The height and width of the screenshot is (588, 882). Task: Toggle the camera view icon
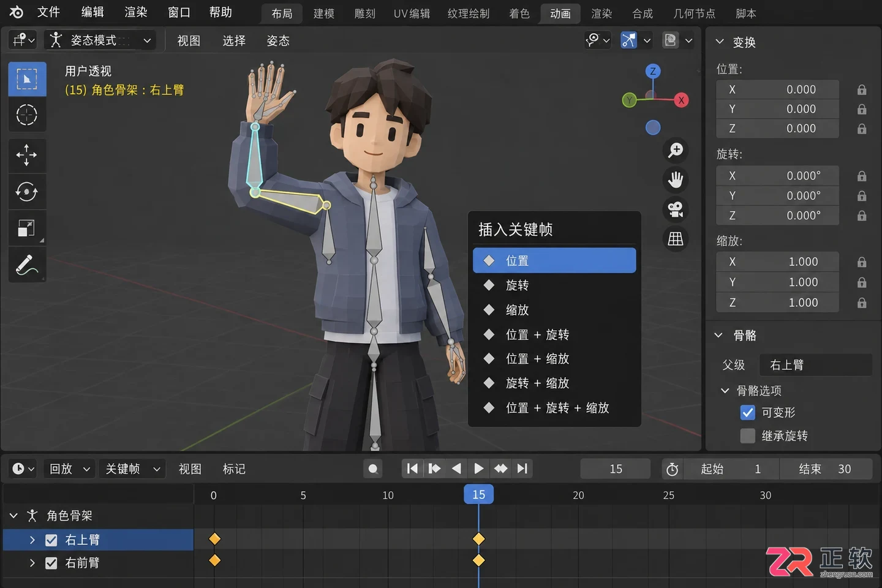[676, 209]
